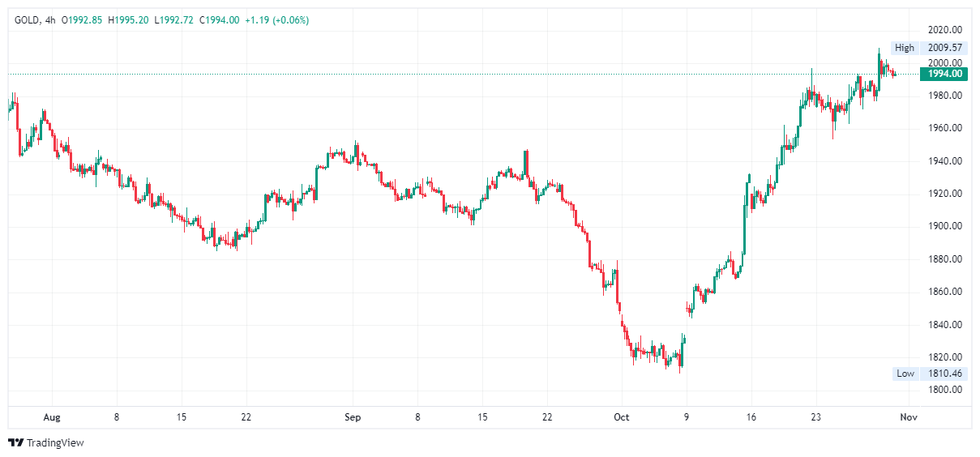
Task: Click the high value H1995.20
Action: tap(130, 19)
